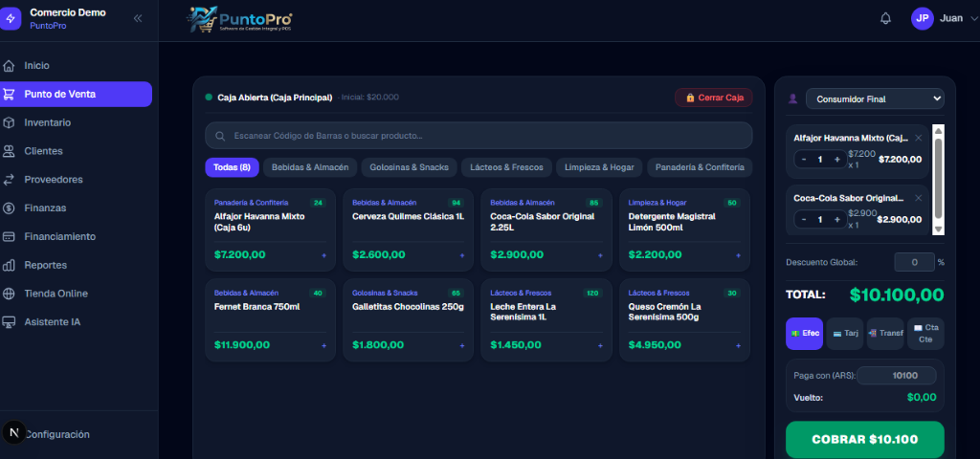Click the Leche Entera stock badge 120

591,293
